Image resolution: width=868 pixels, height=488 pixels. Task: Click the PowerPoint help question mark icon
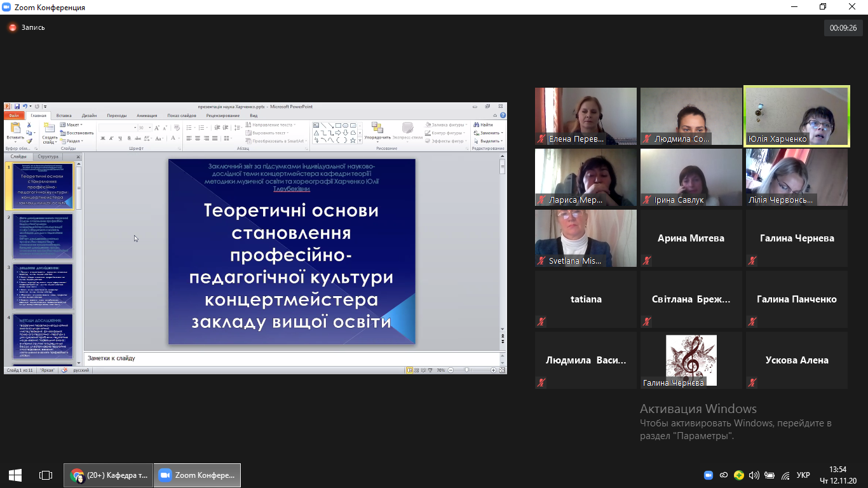coord(503,116)
